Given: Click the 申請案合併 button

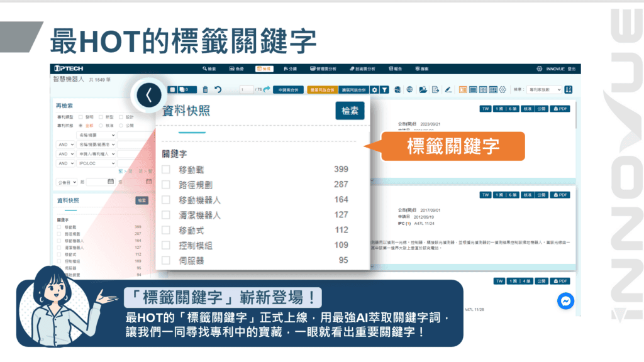Looking at the screenshot, I should [289, 90].
